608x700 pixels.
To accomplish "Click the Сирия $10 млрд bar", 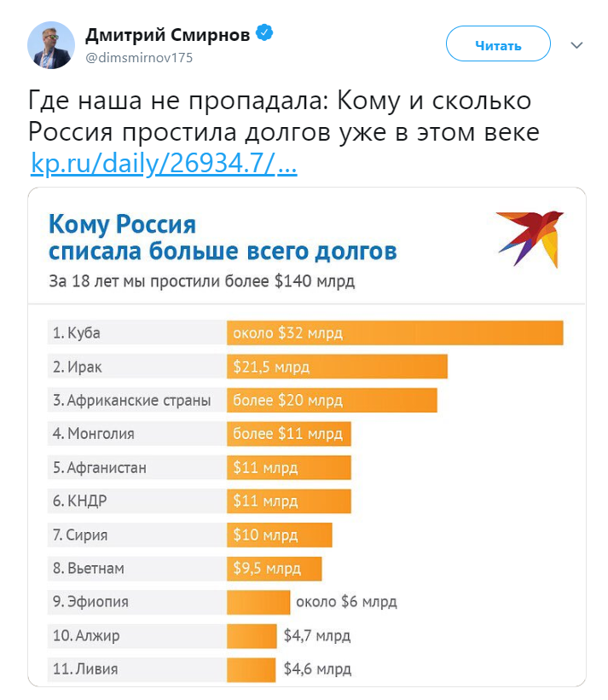I will click(x=280, y=535).
